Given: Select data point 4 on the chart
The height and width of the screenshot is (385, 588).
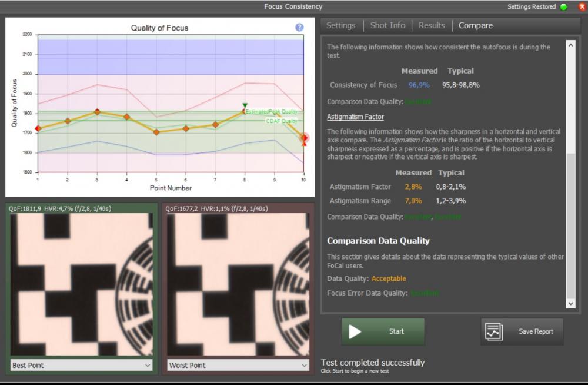Looking at the screenshot, I should (x=127, y=117).
